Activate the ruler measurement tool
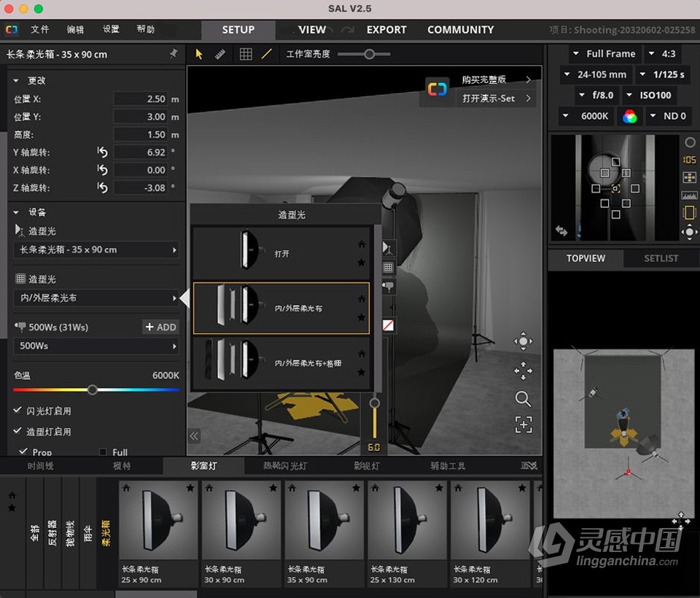This screenshot has width=700, height=598. pyautogui.click(x=220, y=54)
